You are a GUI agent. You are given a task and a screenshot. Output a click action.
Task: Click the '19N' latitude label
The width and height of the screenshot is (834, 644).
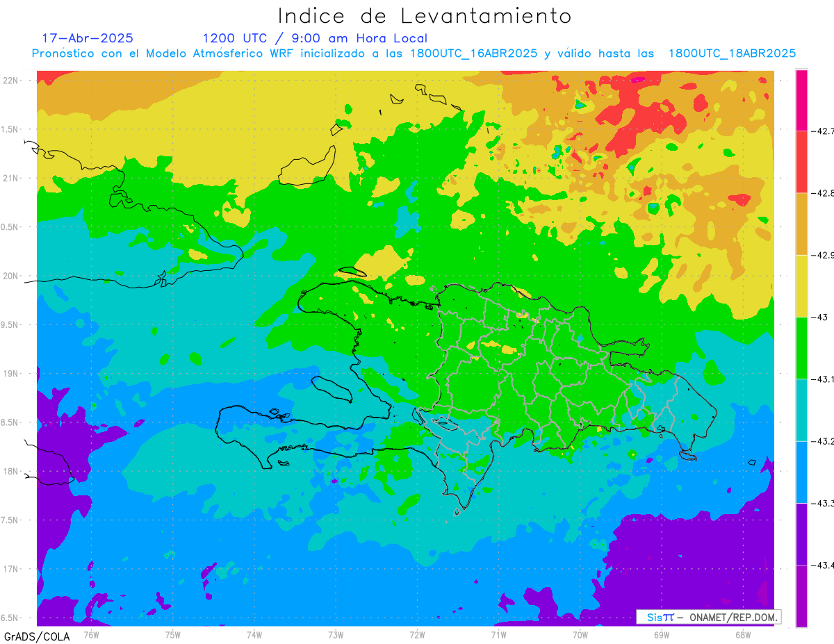click(10, 374)
